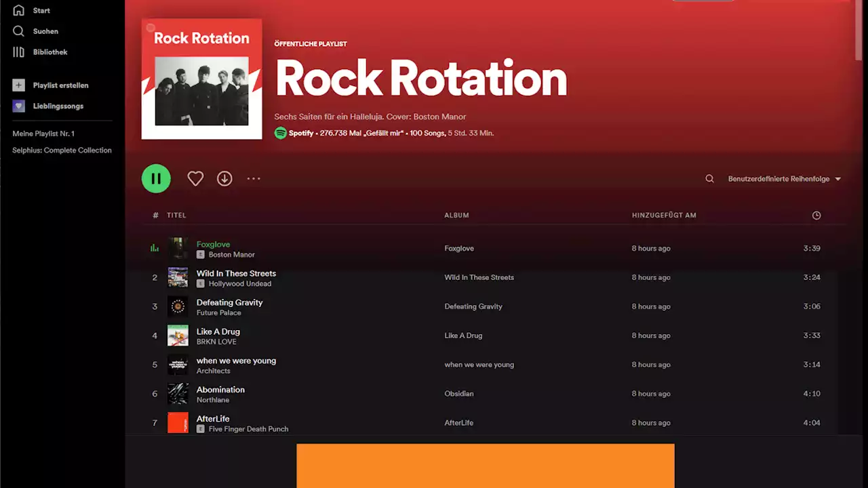Click the when we were young thumbnail
Viewport: 868px width, 488px height.
[178, 365]
